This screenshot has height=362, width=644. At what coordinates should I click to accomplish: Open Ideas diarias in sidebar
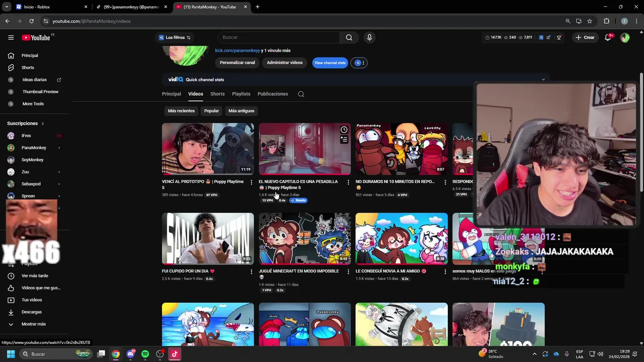click(34, 80)
